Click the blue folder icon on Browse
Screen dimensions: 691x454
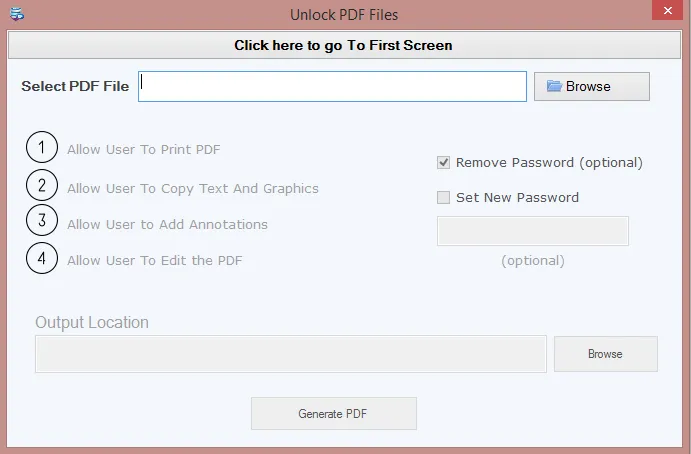pyautogui.click(x=554, y=86)
